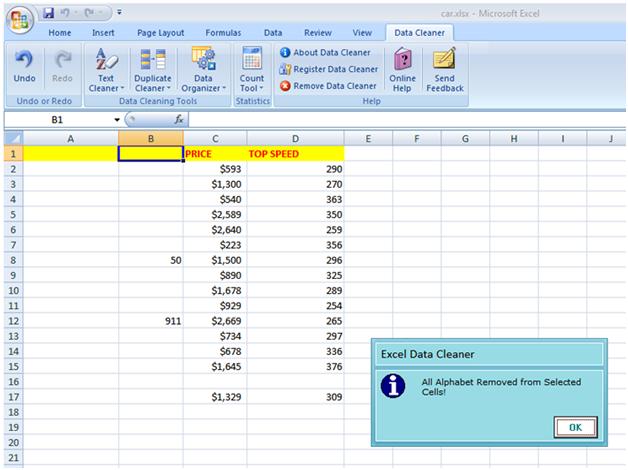Click cell with value $2,589
This screenshot has width=628, height=470.
tap(215, 215)
